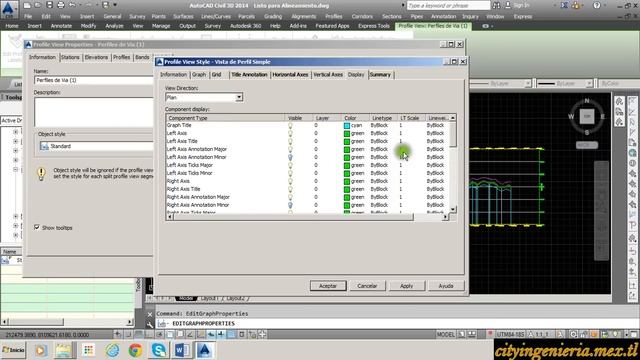This screenshot has height=360, width=640.
Task: Toggle visibility of Graph Title component
Action: pos(290,125)
